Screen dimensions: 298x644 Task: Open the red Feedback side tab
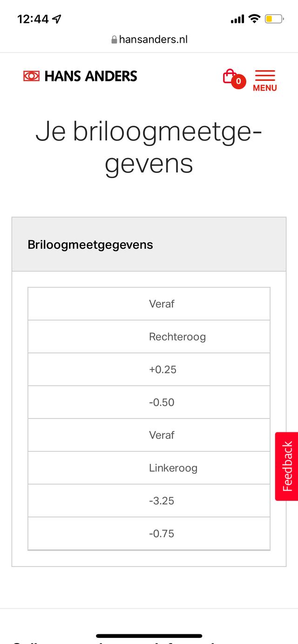[x=287, y=466]
